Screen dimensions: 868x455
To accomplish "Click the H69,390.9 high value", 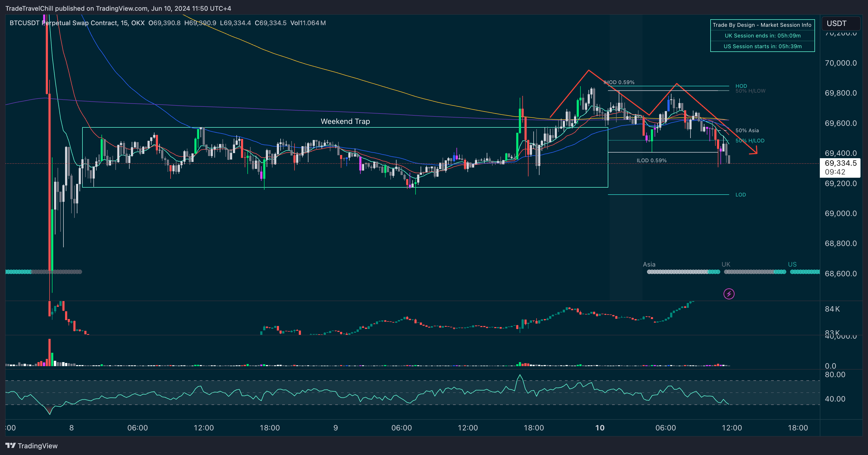I will [x=200, y=23].
